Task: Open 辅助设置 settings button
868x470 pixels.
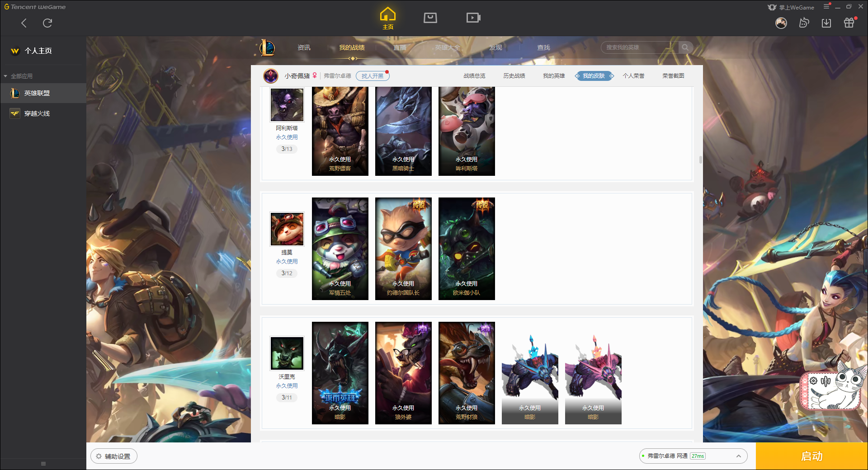Action: (114, 456)
